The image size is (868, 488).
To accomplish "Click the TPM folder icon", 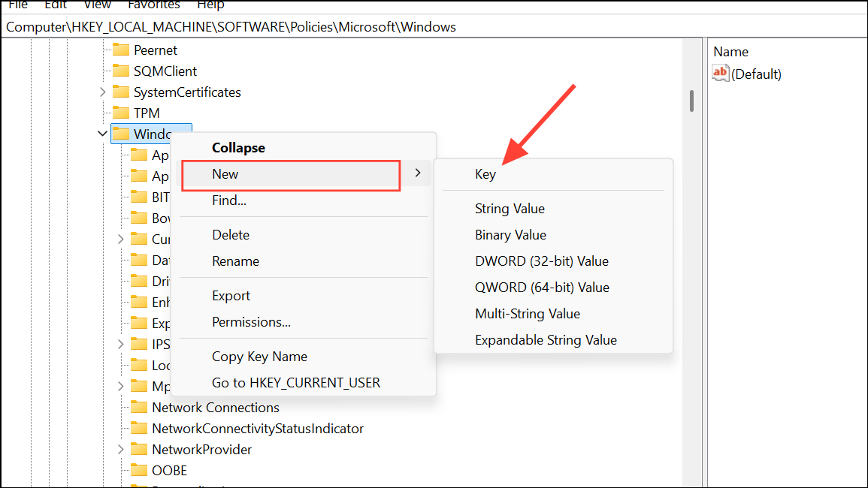I will click(x=122, y=113).
